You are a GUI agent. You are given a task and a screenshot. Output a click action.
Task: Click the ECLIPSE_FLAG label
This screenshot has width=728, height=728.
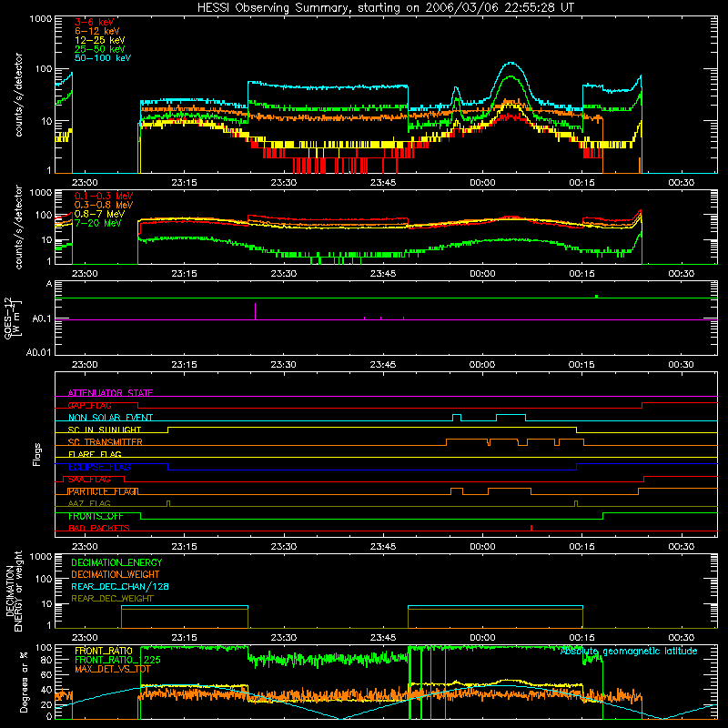(x=99, y=467)
